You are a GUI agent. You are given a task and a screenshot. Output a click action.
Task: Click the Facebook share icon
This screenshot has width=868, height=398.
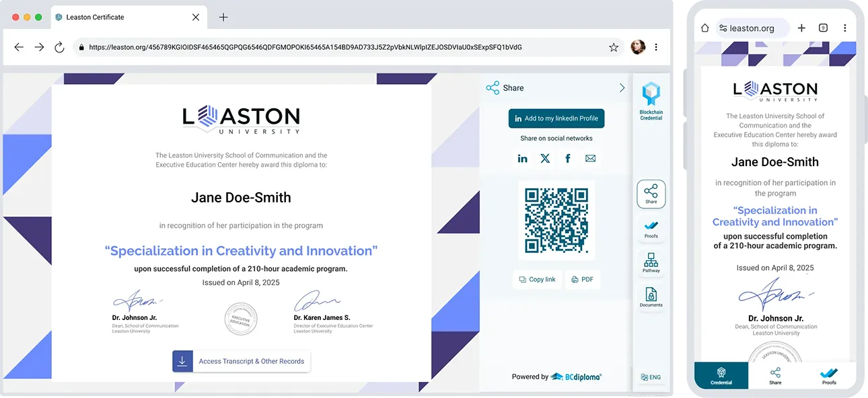click(568, 159)
